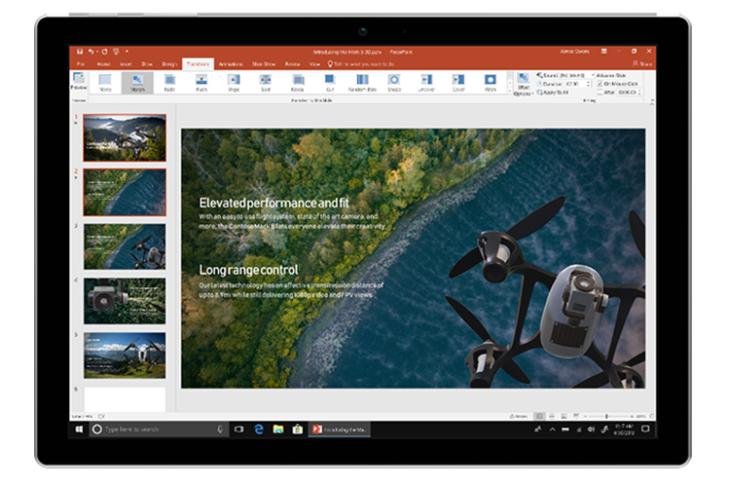Open the Draw ribbon tab
The height and width of the screenshot is (487, 730).
pos(147,64)
